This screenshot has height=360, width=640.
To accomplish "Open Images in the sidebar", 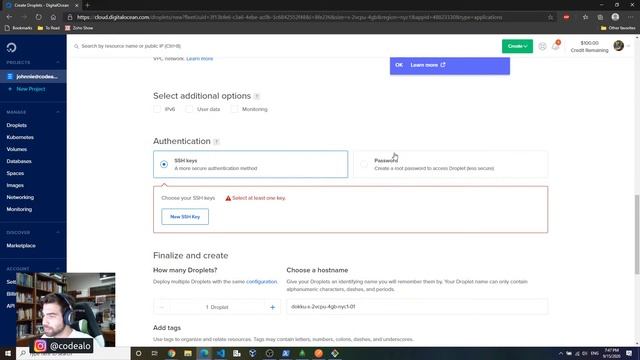I will point(15,185).
